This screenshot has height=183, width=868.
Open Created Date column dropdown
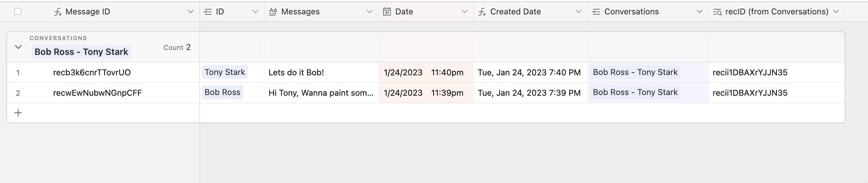[x=578, y=12]
